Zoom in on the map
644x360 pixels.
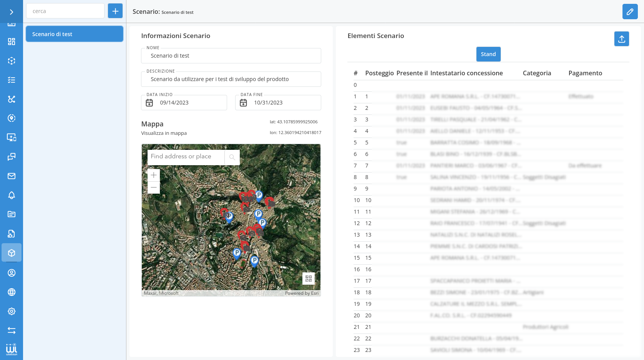(154, 175)
